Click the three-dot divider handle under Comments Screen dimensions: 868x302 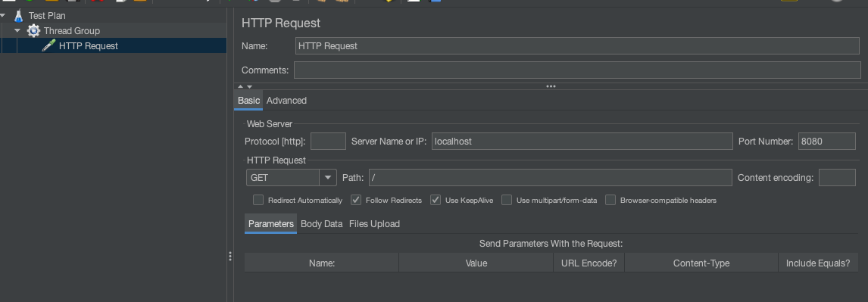click(551, 86)
